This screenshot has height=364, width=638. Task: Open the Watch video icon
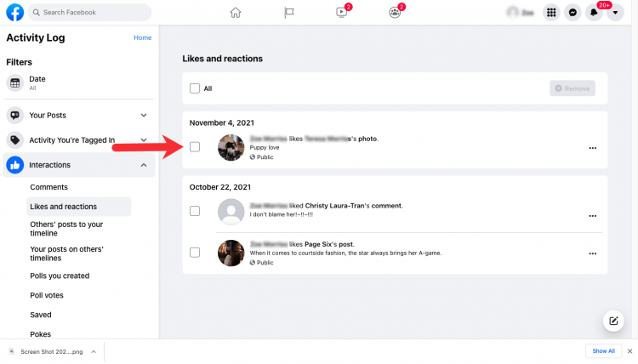pyautogui.click(x=342, y=13)
